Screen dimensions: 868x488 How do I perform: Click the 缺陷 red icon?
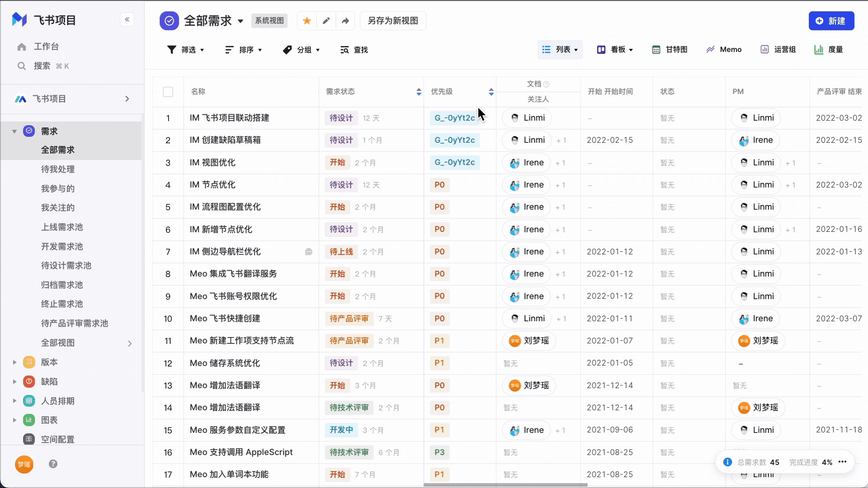29,381
